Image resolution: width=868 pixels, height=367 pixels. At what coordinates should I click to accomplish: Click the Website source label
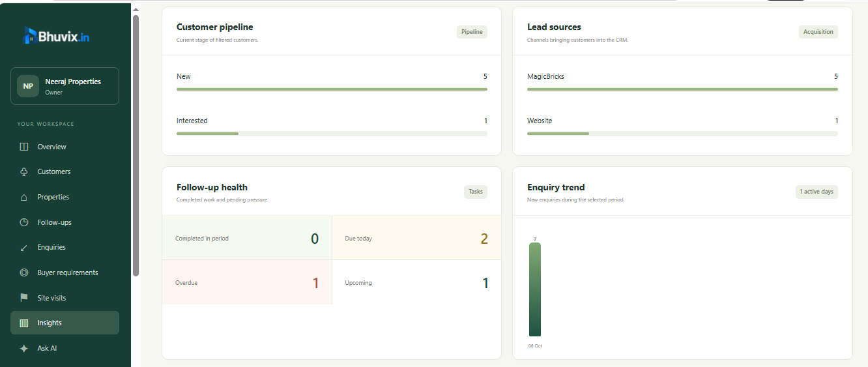pos(540,121)
